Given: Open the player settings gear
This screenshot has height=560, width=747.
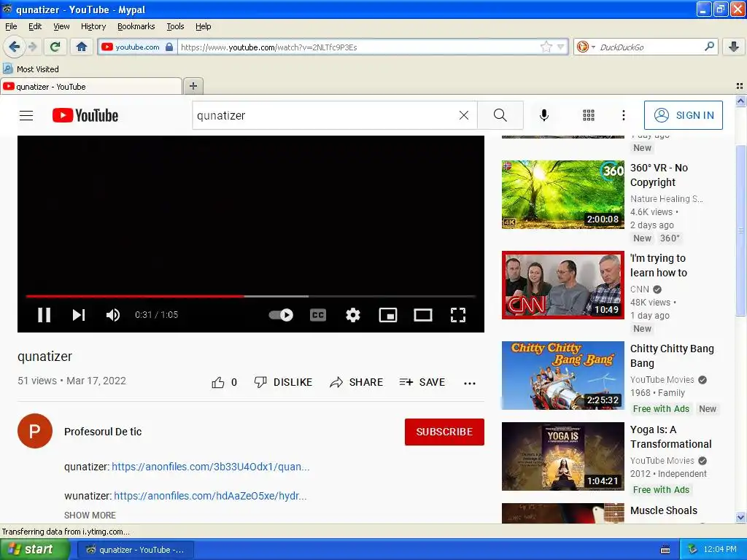Looking at the screenshot, I should [353, 315].
